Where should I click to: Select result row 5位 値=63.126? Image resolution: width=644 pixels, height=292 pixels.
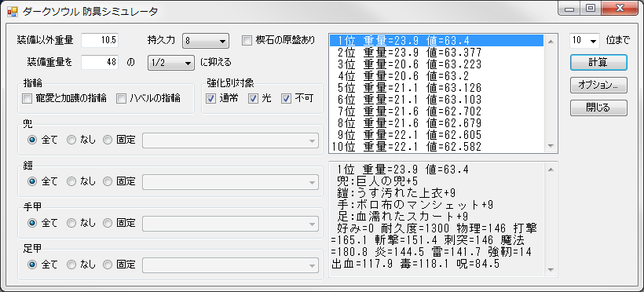tap(437, 87)
